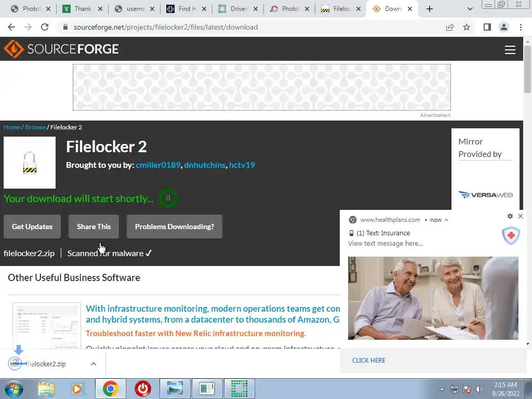Screen dimensions: 532x399
Task: Reload the SourceForge page
Action: 45,27
